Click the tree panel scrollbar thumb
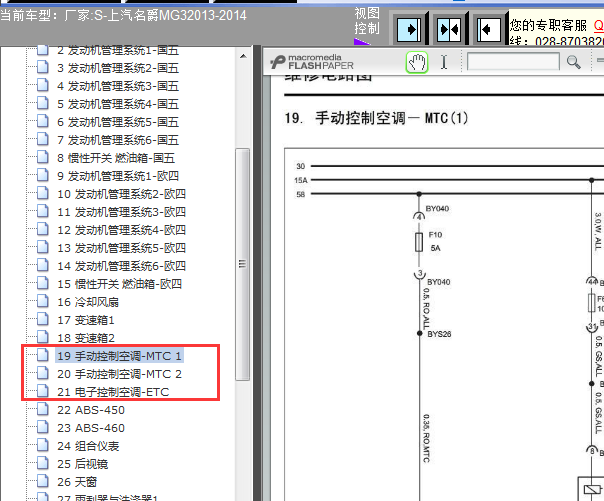 [242, 264]
